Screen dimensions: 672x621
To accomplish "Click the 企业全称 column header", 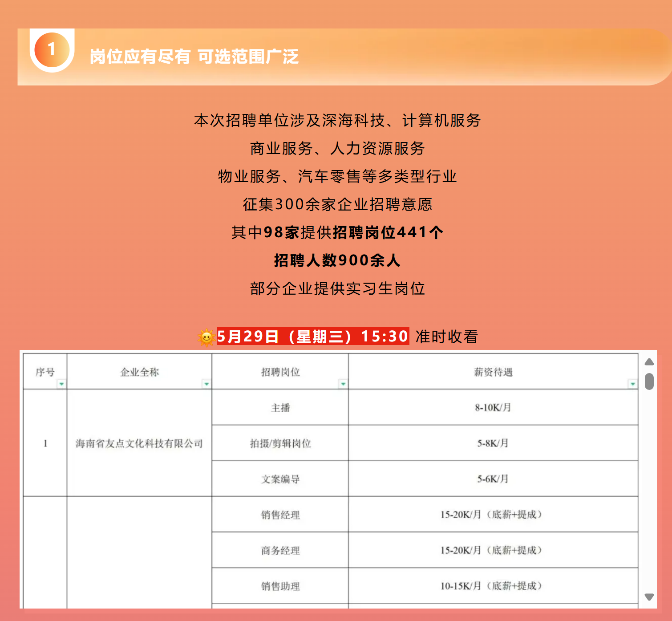I will (139, 372).
